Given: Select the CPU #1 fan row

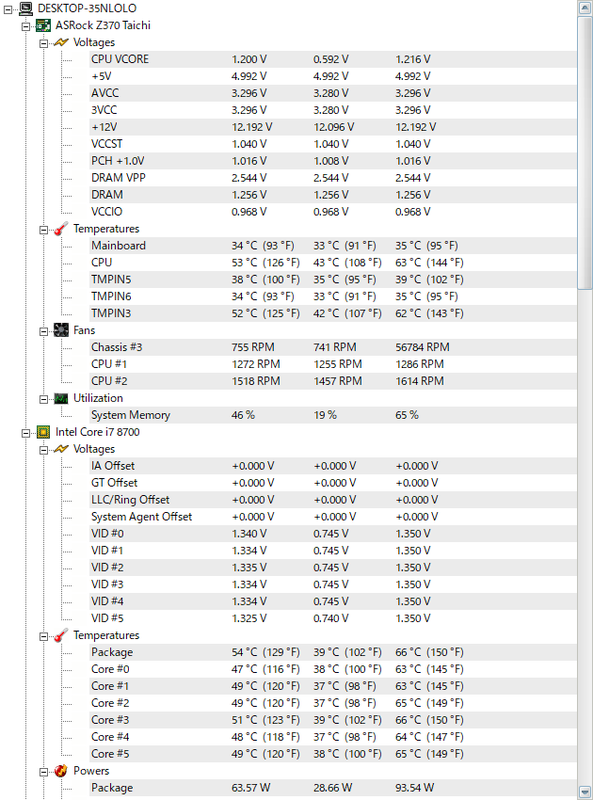Looking at the screenshot, I should click(x=333, y=364).
